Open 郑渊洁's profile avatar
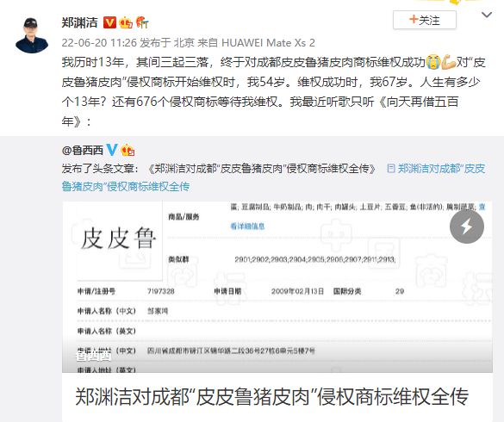The image size is (504, 422). point(32,35)
